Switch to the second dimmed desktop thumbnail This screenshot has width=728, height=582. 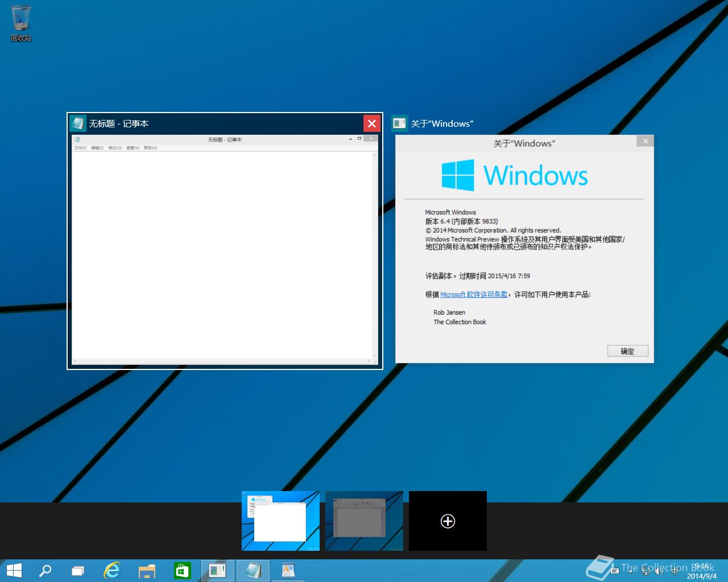(364, 521)
